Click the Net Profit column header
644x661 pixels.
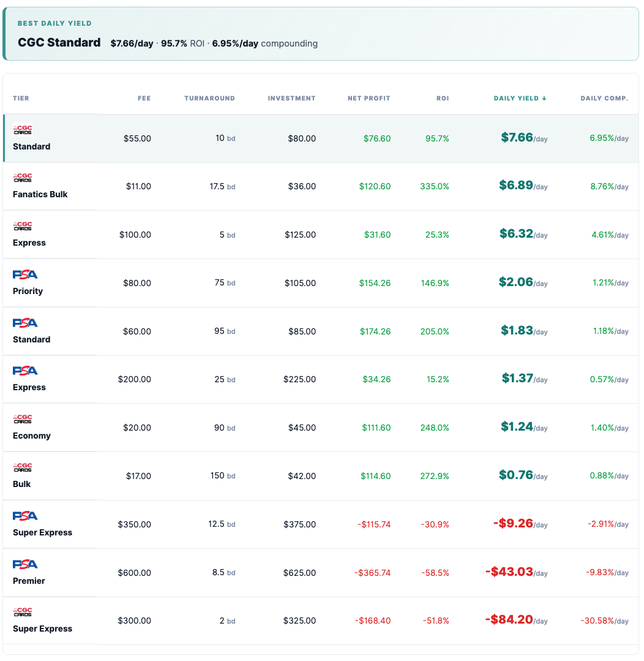coord(369,98)
